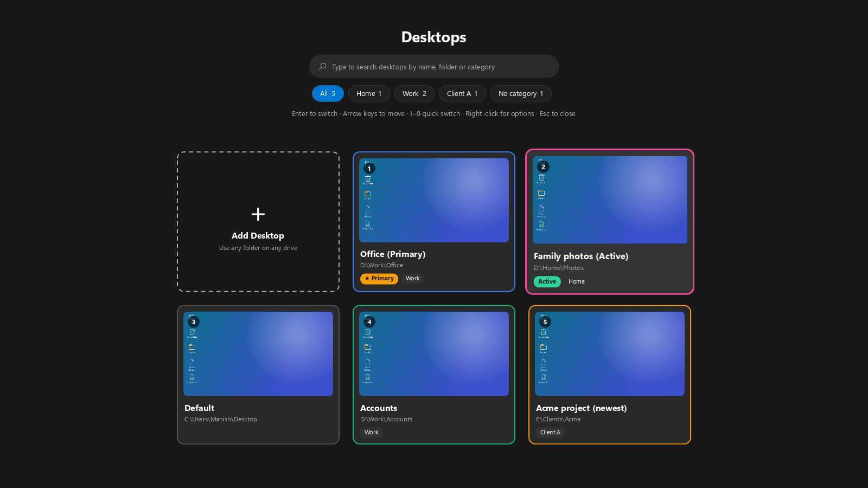
Task: Click the Add Desktop label
Action: coord(258,236)
